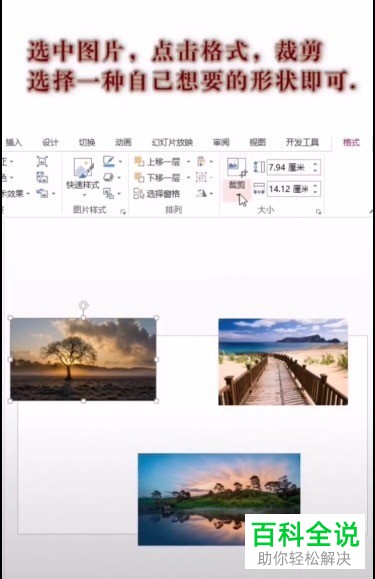The width and height of the screenshot is (375, 579).
Task: Click the picture layout icon
Action: 109,193
